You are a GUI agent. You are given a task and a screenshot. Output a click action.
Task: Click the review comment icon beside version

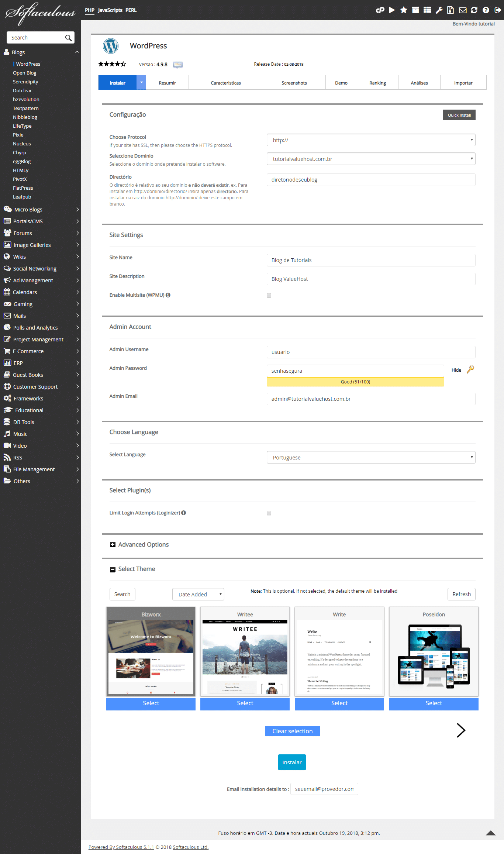click(x=178, y=65)
